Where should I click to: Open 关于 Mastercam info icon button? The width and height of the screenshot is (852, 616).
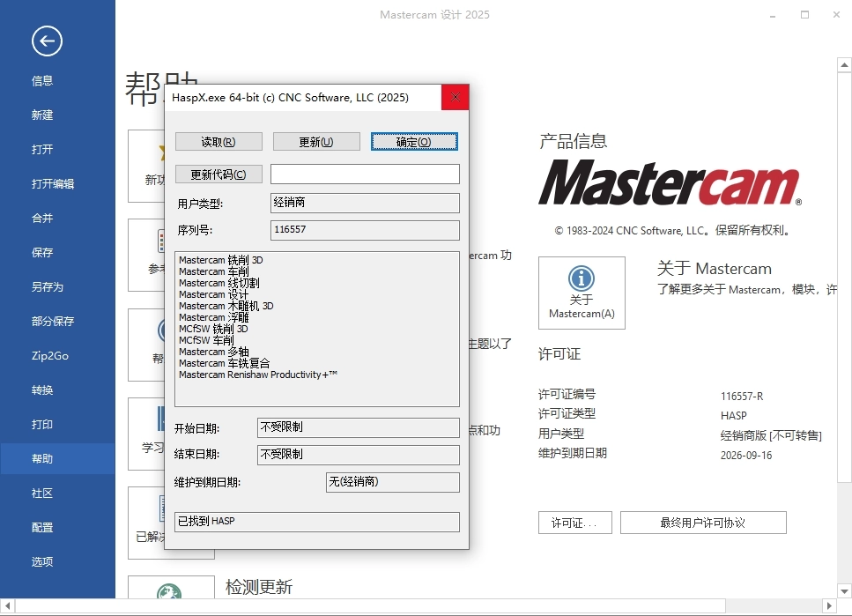[582, 293]
